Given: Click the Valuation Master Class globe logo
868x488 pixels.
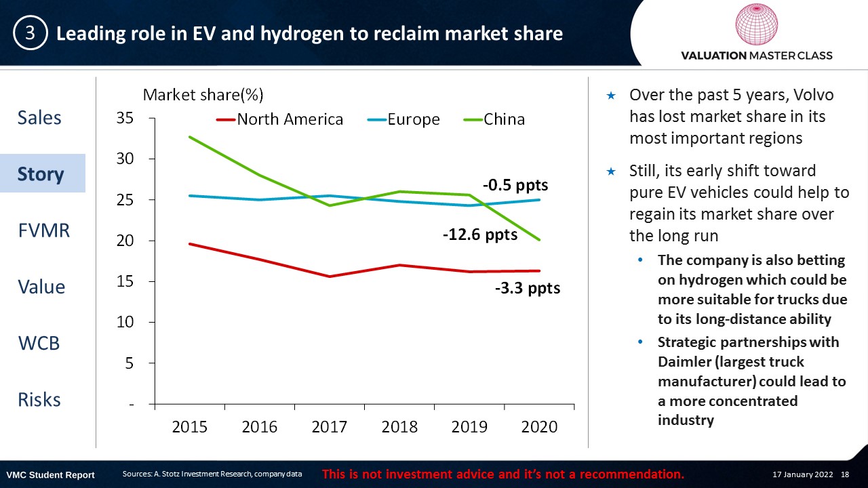Looking at the screenshot, I should coord(757,25).
